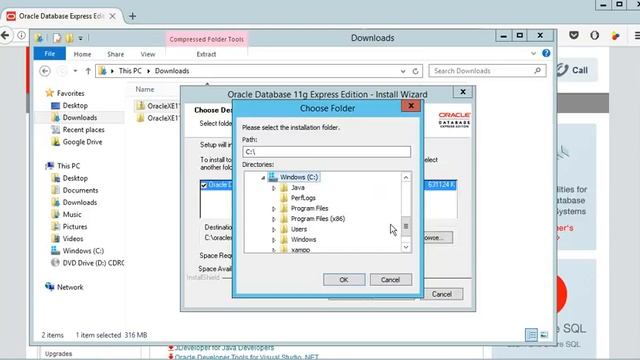This screenshot has width=640, height=360.
Task: Cancel the Install Wizard
Action: click(442, 294)
